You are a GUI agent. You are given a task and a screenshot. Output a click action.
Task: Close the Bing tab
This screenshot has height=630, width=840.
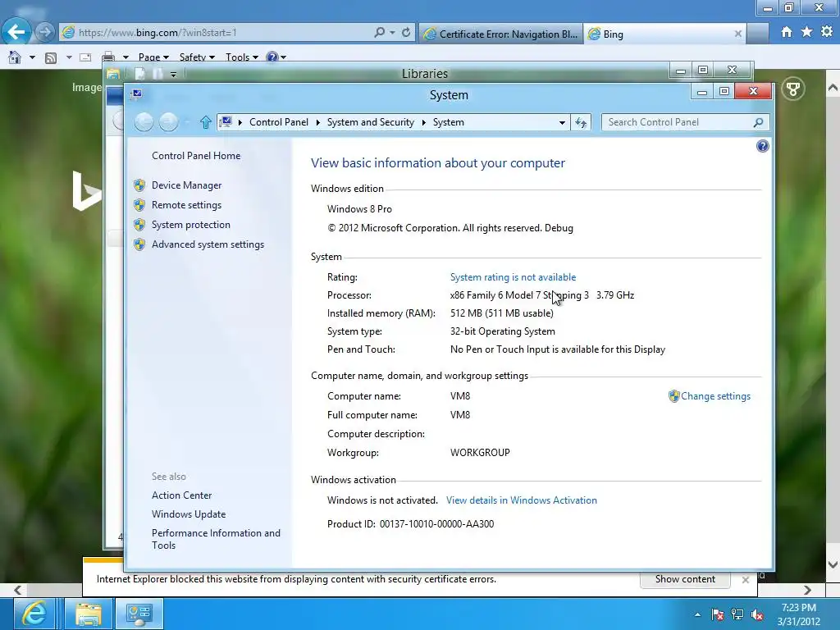tap(737, 34)
